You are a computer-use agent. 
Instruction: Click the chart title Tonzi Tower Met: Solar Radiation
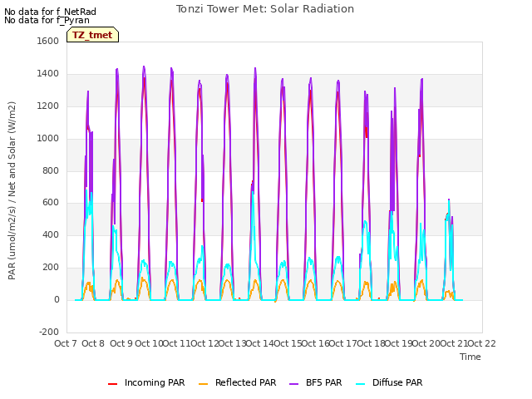[x=265, y=9]
